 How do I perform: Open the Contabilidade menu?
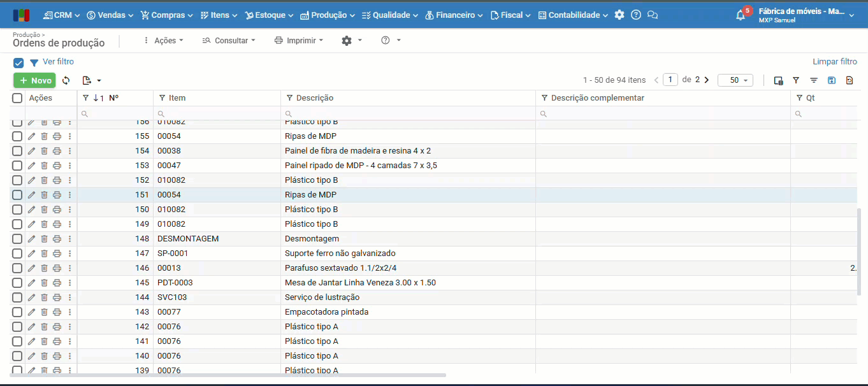click(x=573, y=15)
